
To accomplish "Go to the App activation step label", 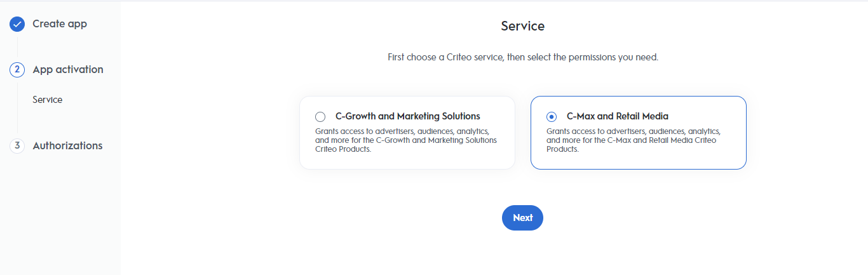I will (x=68, y=70).
